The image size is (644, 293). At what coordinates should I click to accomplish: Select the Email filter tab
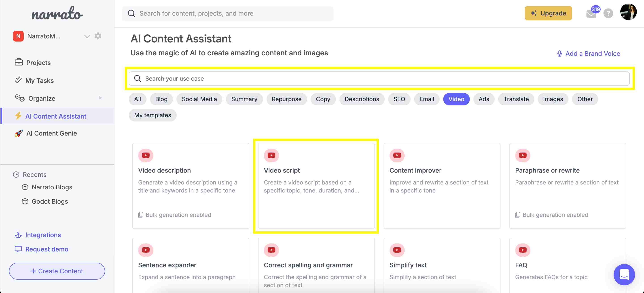pos(427,99)
